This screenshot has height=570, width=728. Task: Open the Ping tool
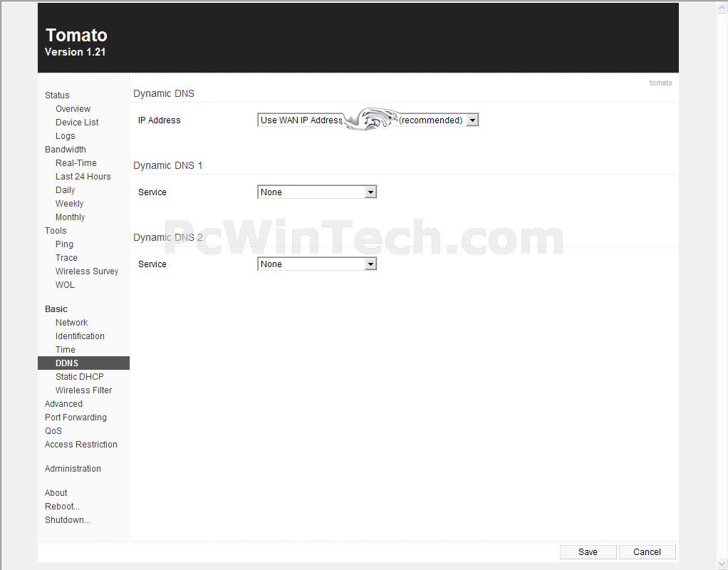coord(64,244)
